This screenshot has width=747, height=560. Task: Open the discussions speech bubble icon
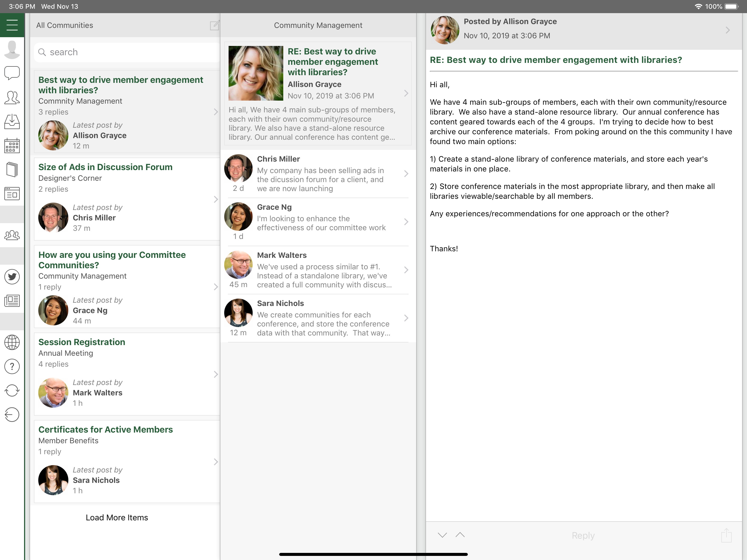click(12, 73)
